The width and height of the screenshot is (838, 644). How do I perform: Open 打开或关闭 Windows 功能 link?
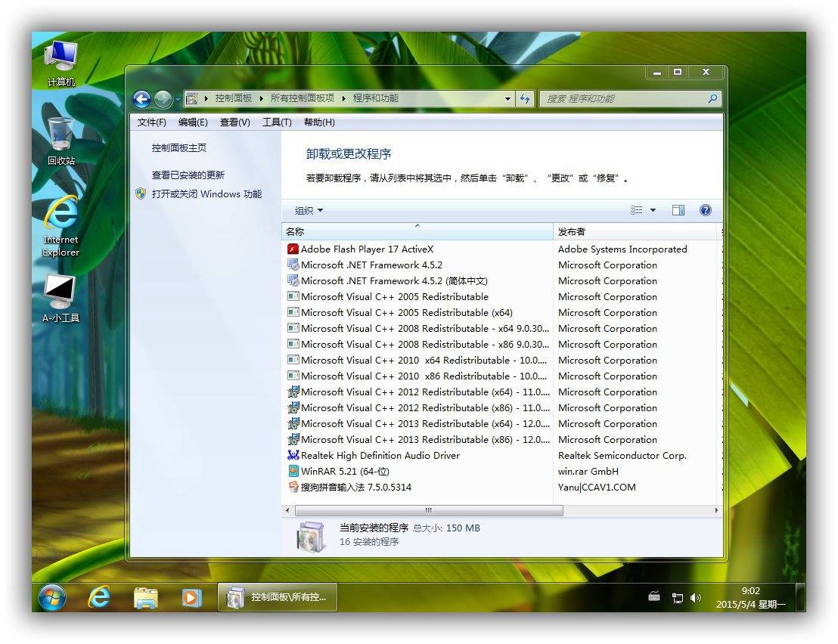(206, 194)
